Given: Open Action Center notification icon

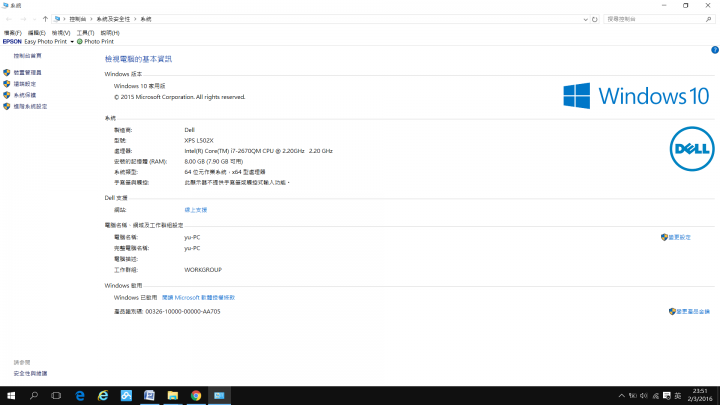Looking at the screenshot, I should 667,396.
